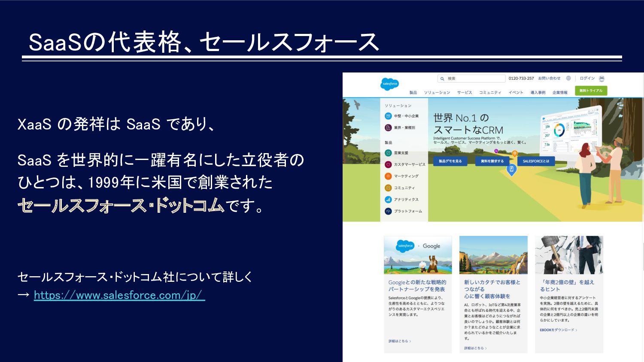The image size is (644, 362).
Task: Click the 中堅・中小企業 storefront icon
Action: (x=388, y=116)
